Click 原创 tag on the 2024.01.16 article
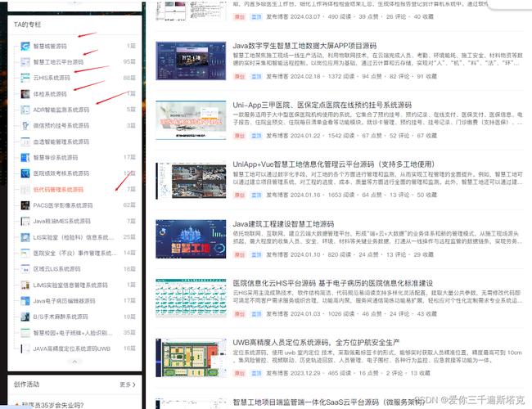Screen dimensions: 532x409 pos(240,195)
